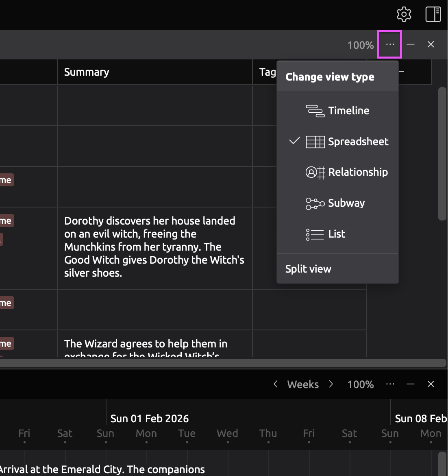Screen dimensions: 448x476
Task: Go to previous weeks with left chevron
Action: (x=276, y=384)
